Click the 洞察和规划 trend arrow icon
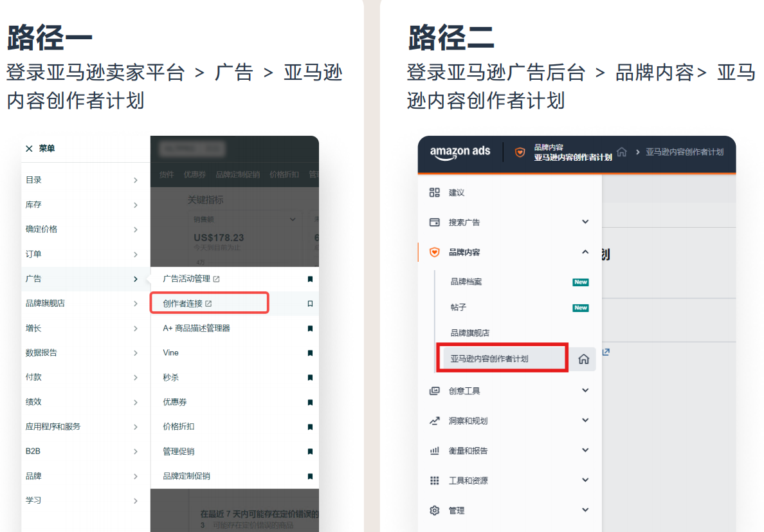 [434, 420]
